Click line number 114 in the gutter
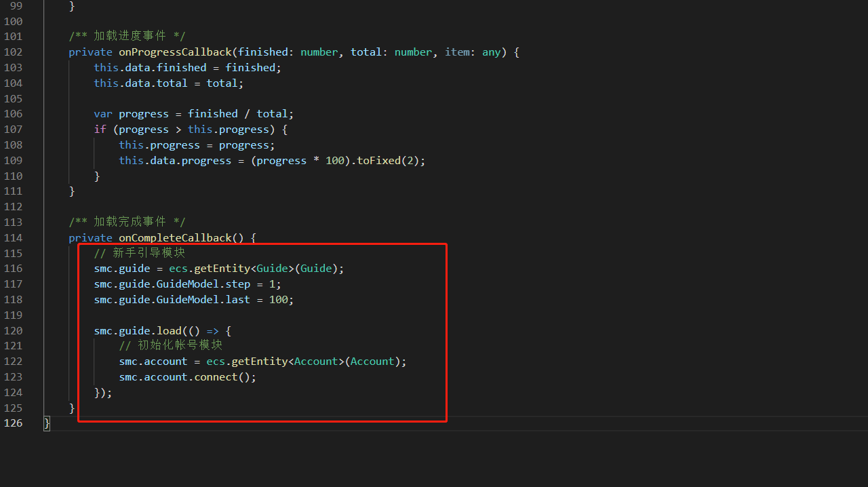 pyautogui.click(x=13, y=238)
